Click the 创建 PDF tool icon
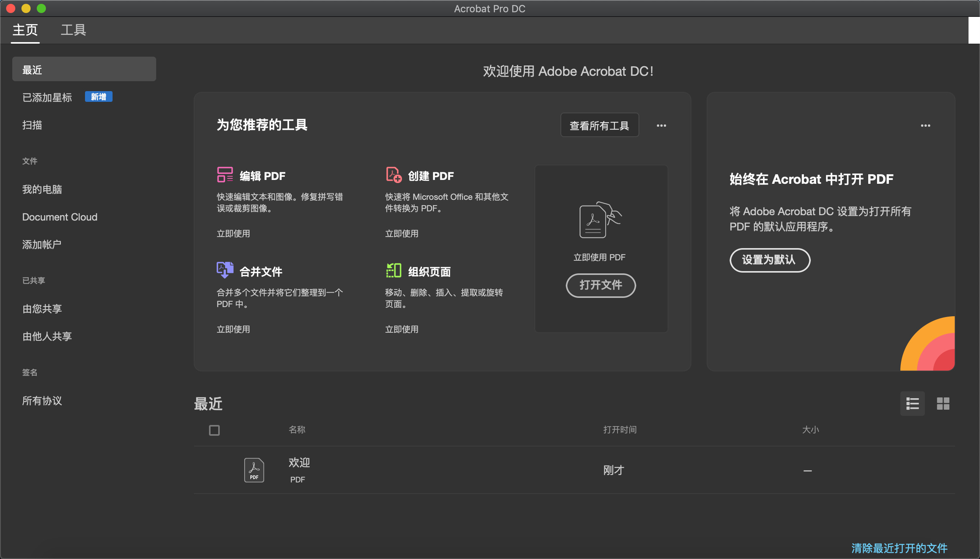This screenshot has width=980, height=559. pos(394,175)
